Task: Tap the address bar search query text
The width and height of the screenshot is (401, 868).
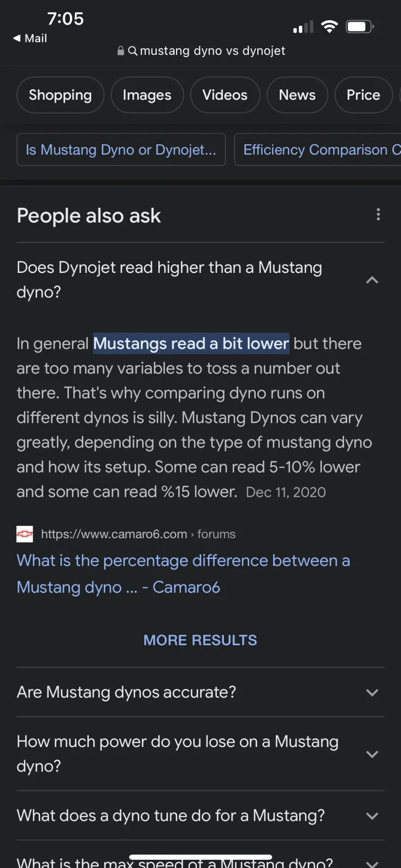Action: click(212, 51)
